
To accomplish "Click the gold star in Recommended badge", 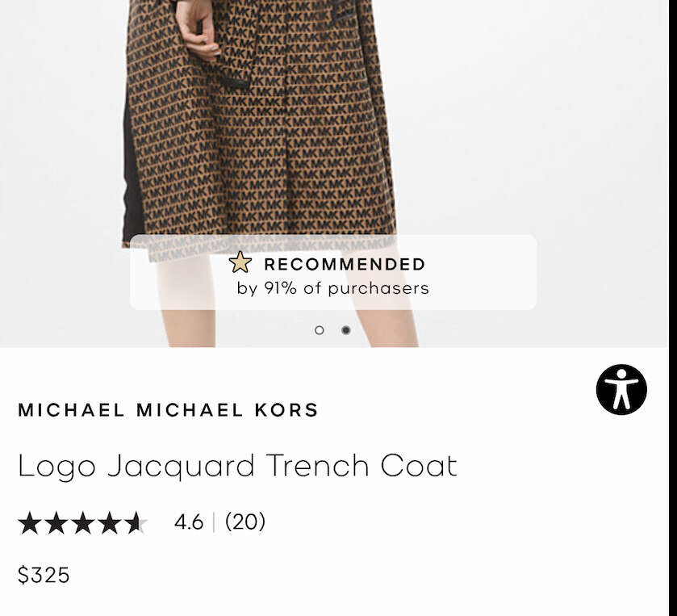I will point(240,262).
